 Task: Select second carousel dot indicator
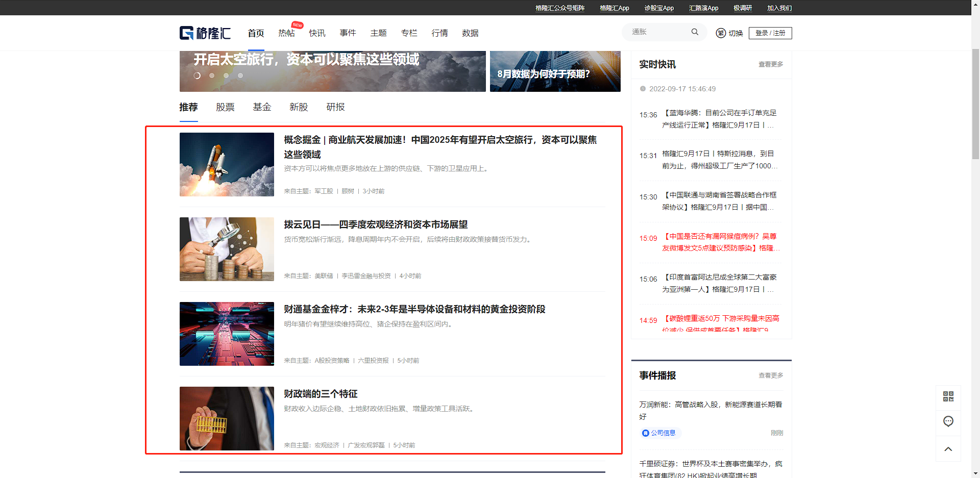pos(212,76)
